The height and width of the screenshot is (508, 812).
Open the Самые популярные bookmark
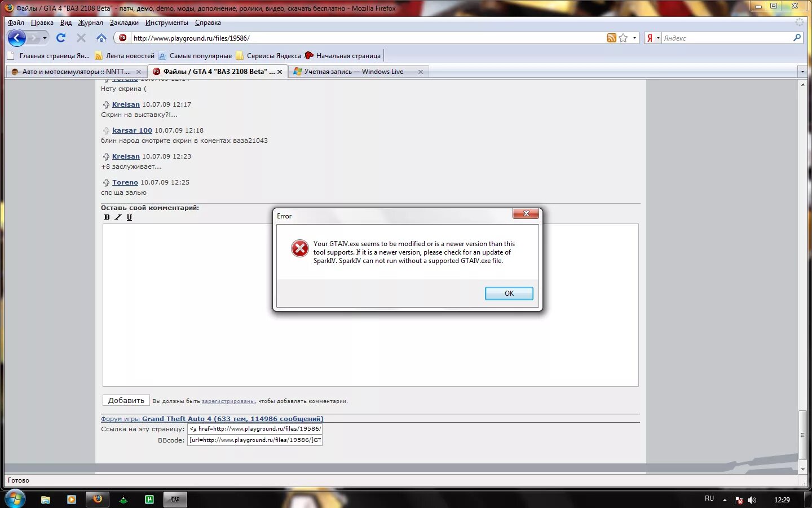[x=195, y=56]
